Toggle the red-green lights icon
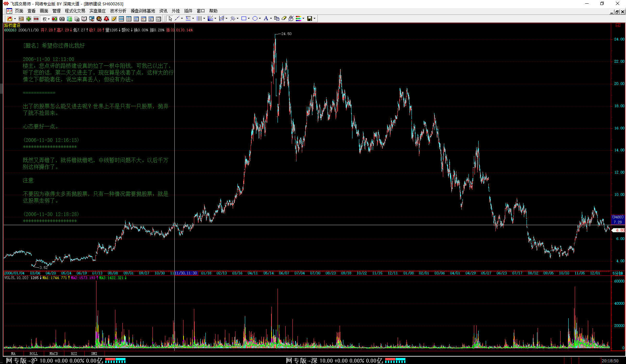 tap(54, 19)
